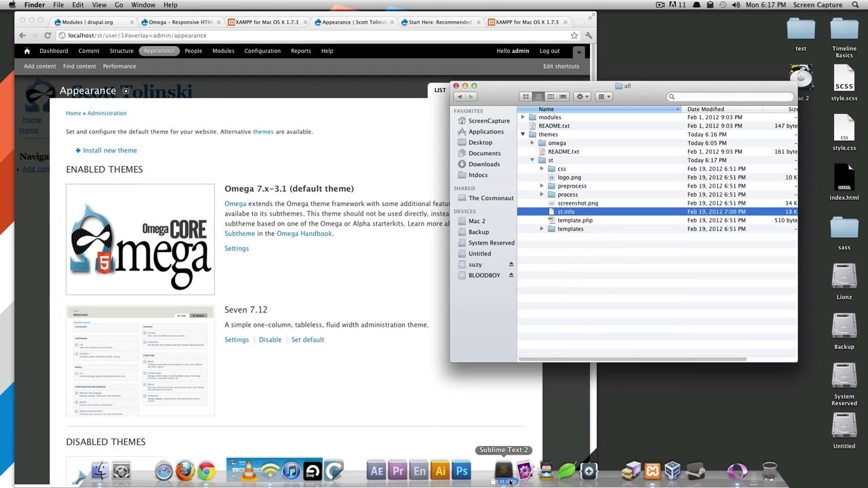Open the Structure admin menu
This screenshot has width=868, height=488.
121,51
